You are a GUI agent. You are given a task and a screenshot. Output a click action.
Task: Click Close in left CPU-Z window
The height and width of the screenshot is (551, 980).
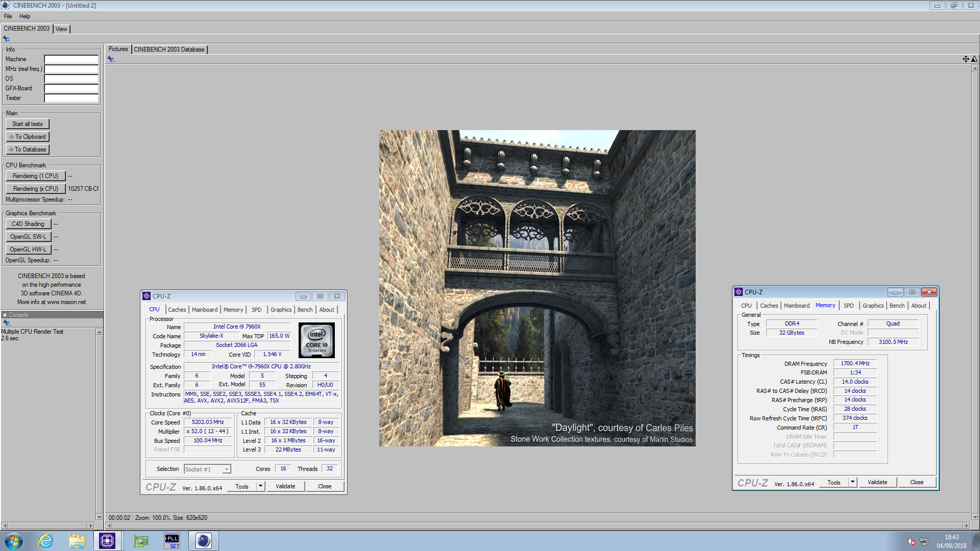(x=325, y=486)
